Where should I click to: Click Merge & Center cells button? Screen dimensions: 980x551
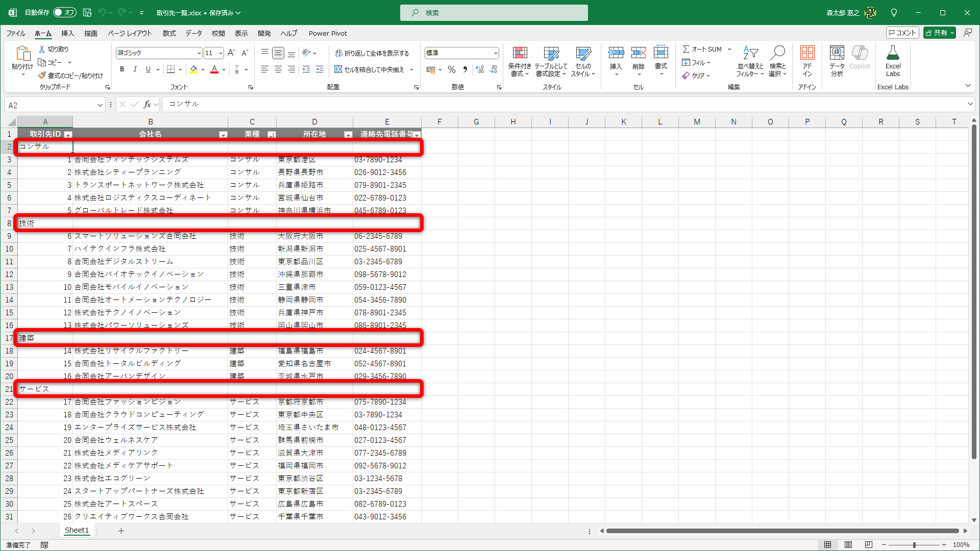pos(369,69)
